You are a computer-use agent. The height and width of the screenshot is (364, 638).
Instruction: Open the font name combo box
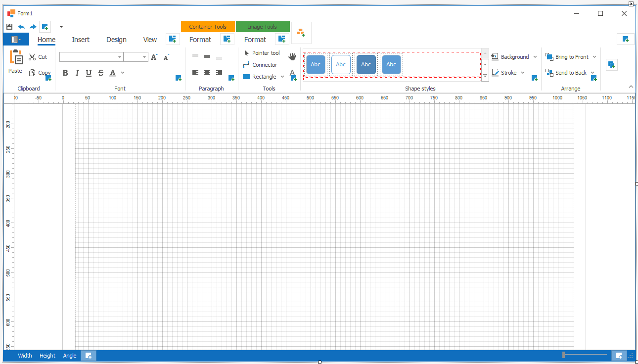[91, 57]
